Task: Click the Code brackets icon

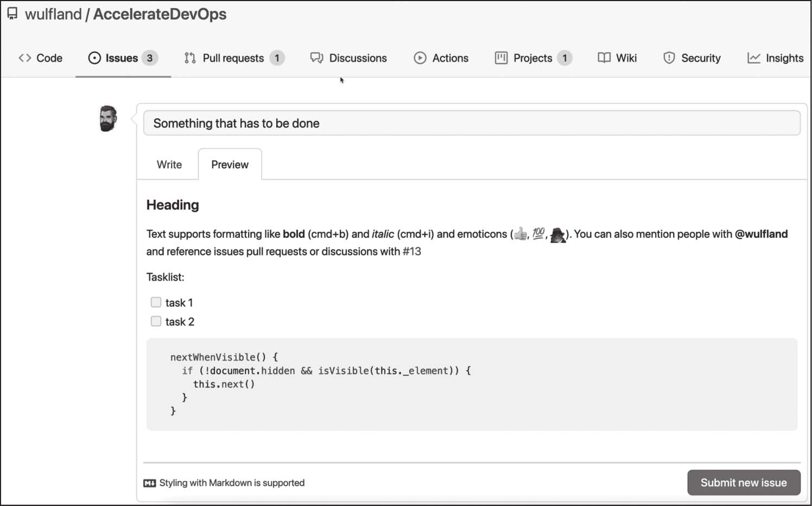Action: click(x=24, y=58)
